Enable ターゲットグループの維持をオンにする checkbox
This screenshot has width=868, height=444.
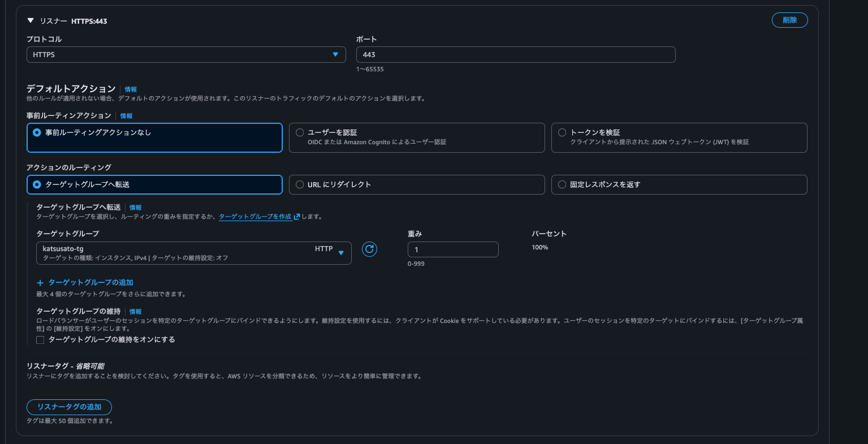[x=40, y=339]
